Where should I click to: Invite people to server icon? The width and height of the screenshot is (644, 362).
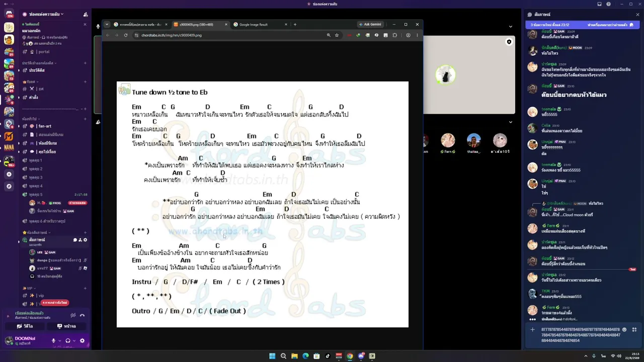(x=86, y=15)
